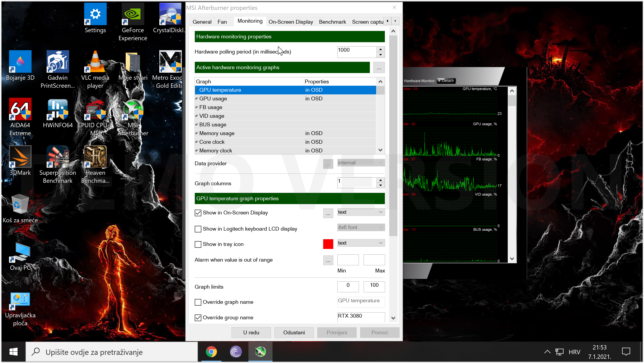Open the notification center icon
Screen dimensions: 644x363
coord(626,352)
